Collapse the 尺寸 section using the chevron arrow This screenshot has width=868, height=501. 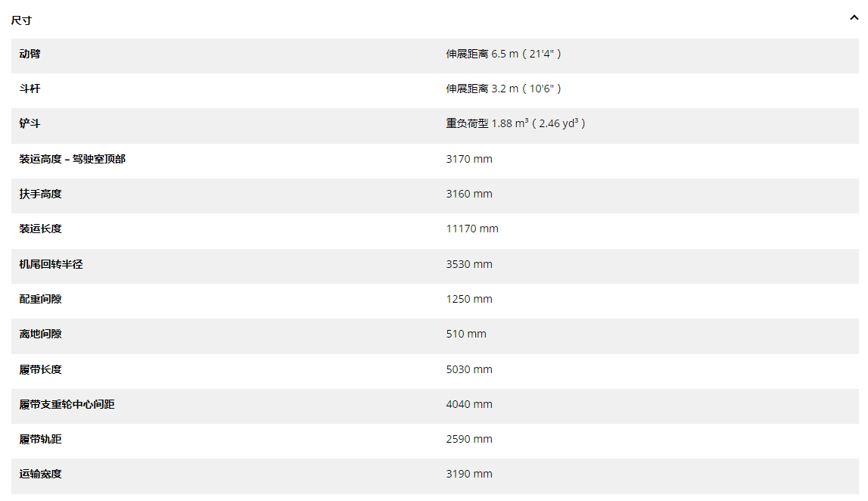(x=854, y=19)
